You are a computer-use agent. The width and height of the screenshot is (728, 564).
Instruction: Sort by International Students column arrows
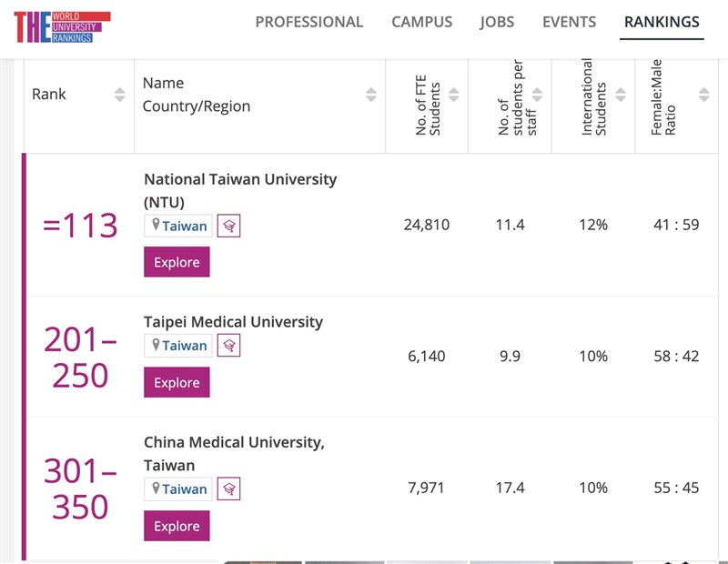pos(621,95)
